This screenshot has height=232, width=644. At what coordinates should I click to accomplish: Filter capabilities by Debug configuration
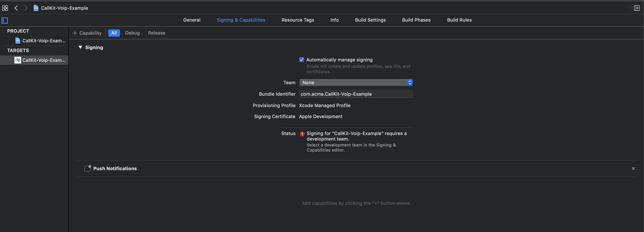(x=132, y=33)
